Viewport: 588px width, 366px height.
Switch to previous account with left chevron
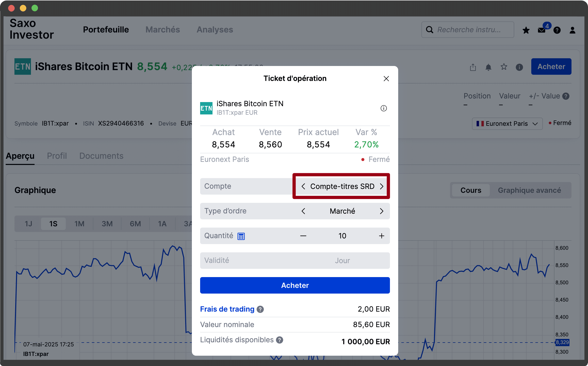pyautogui.click(x=303, y=186)
